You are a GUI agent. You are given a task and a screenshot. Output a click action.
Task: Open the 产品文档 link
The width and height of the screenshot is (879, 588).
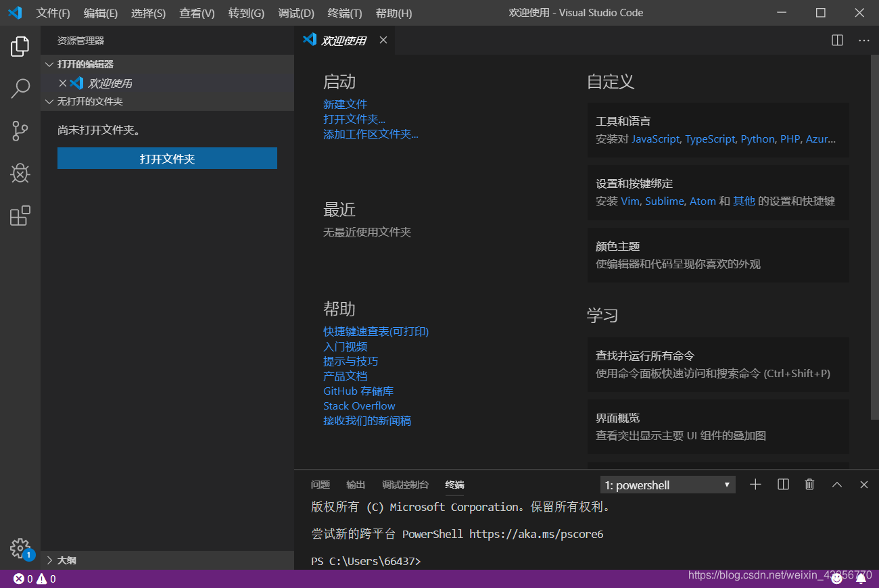click(x=345, y=376)
